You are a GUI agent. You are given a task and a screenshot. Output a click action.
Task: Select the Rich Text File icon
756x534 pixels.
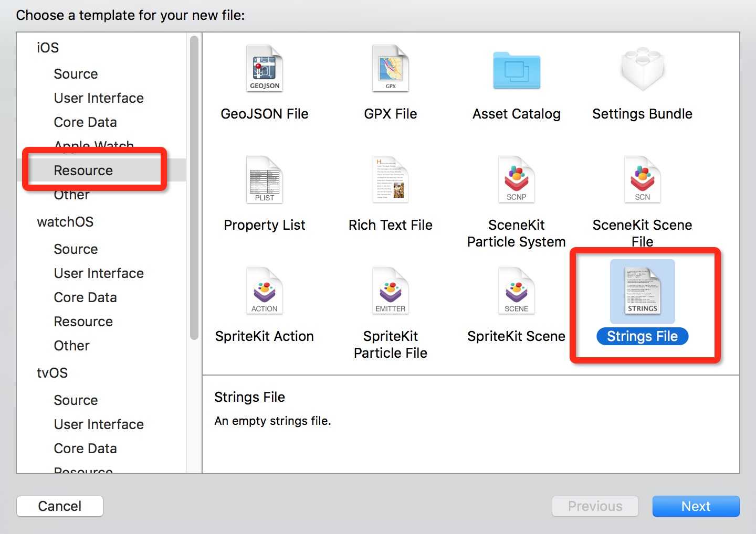390,180
